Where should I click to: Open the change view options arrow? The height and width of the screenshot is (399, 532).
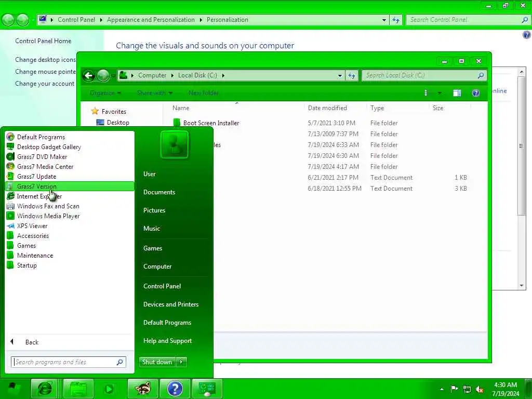pos(440,93)
